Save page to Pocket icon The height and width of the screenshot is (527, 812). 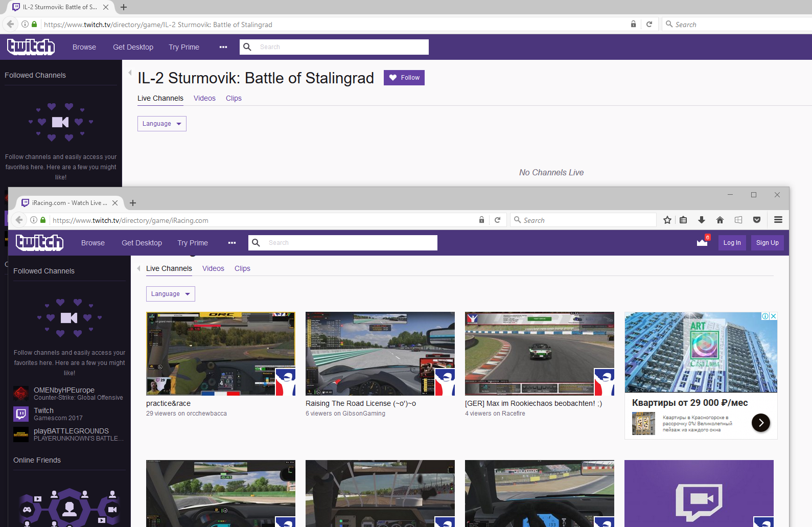pyautogui.click(x=757, y=220)
